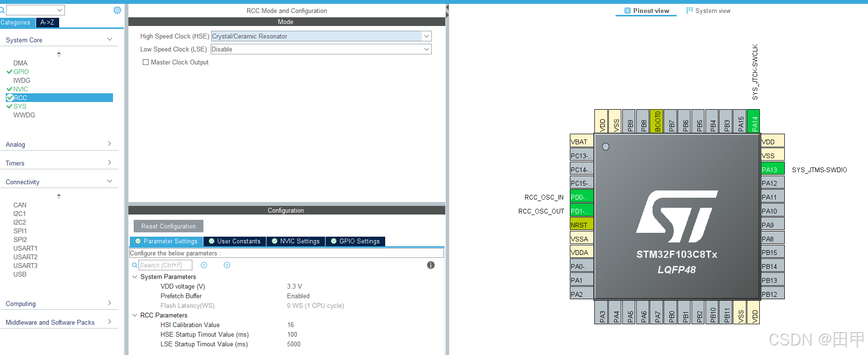Image resolution: width=868 pixels, height=355 pixels.
Task: Click the PB15 pin
Action: [773, 252]
